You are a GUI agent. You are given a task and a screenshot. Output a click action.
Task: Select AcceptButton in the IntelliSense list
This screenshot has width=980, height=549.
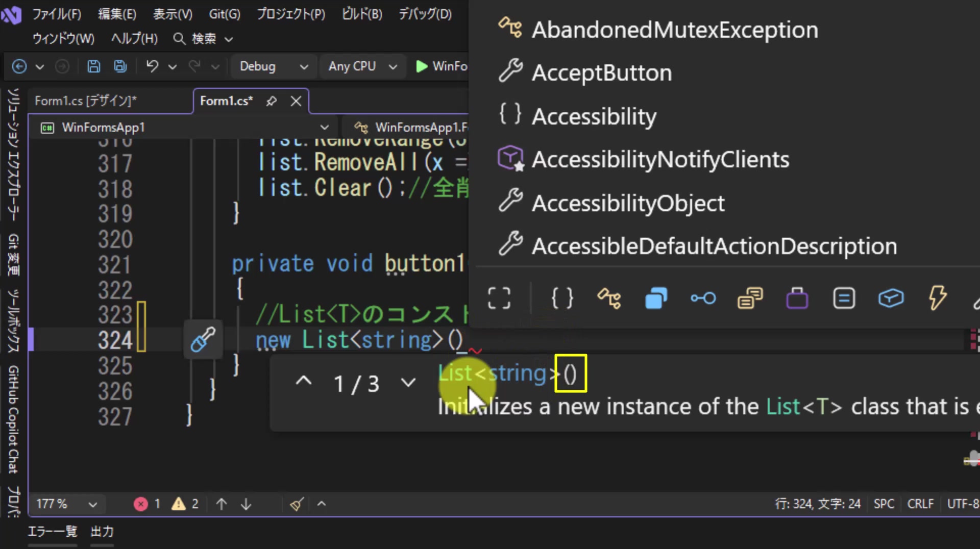click(x=601, y=72)
